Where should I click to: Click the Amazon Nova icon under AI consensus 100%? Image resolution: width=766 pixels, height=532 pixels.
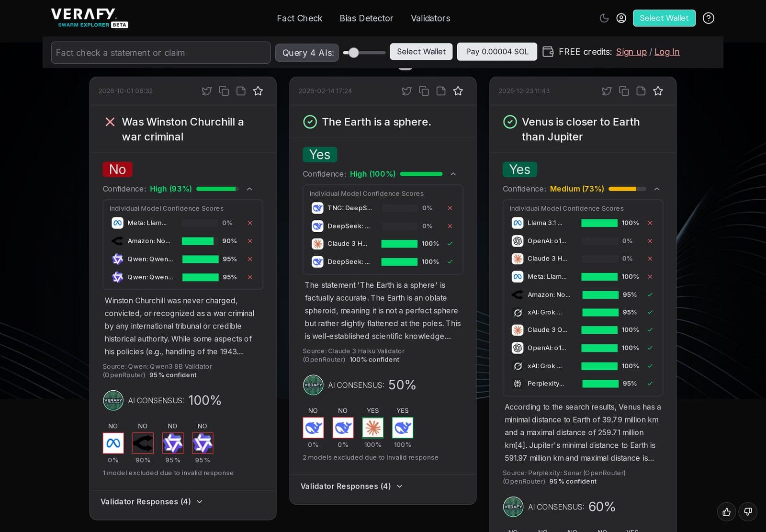pyautogui.click(x=143, y=443)
